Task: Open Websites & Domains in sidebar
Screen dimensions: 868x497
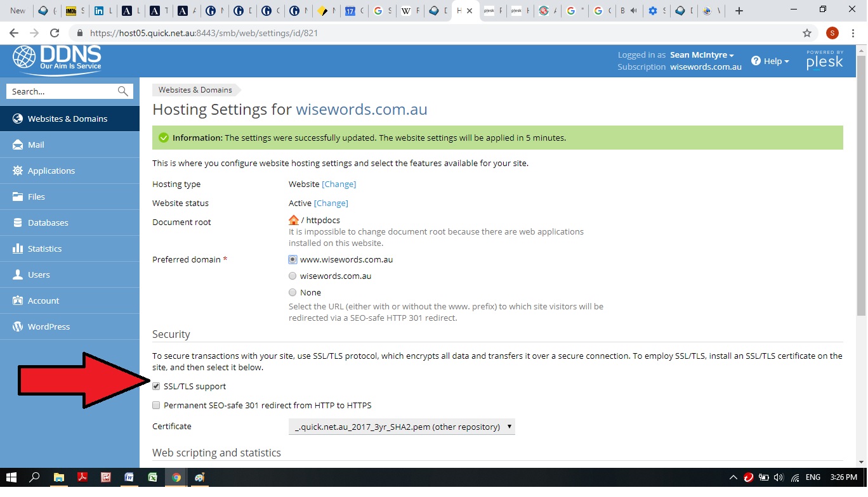Action: [70, 119]
